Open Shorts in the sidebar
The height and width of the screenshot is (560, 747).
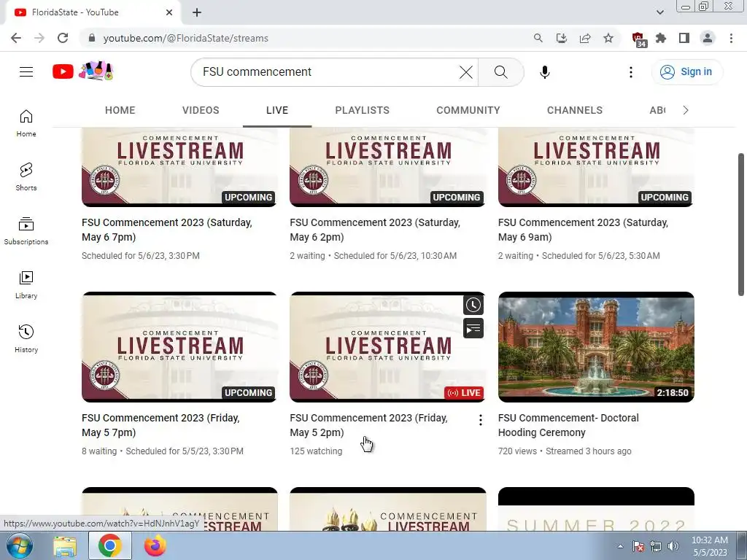[26, 177]
